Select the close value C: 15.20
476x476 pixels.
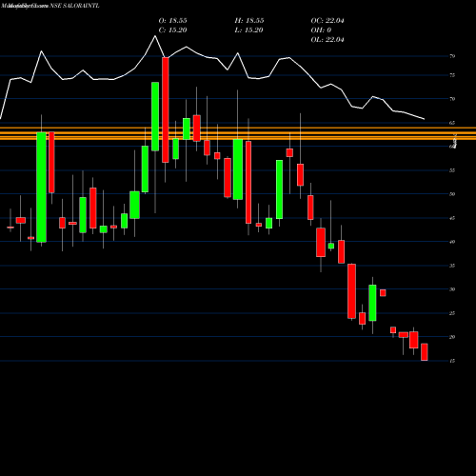click(x=172, y=30)
